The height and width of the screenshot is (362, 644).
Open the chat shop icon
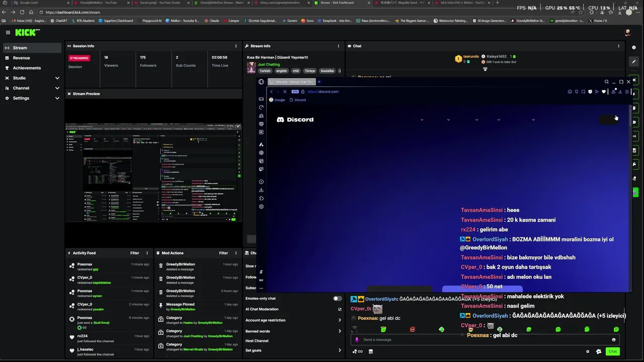(371, 351)
